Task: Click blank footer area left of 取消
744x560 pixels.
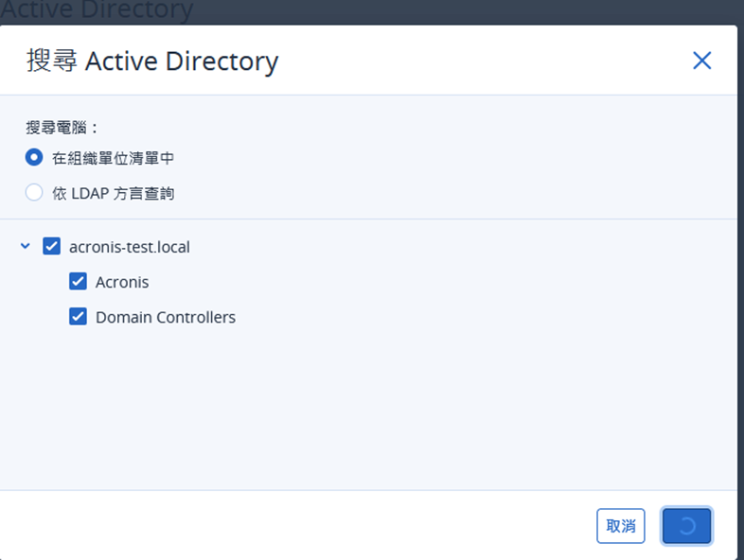Action: 294,526
